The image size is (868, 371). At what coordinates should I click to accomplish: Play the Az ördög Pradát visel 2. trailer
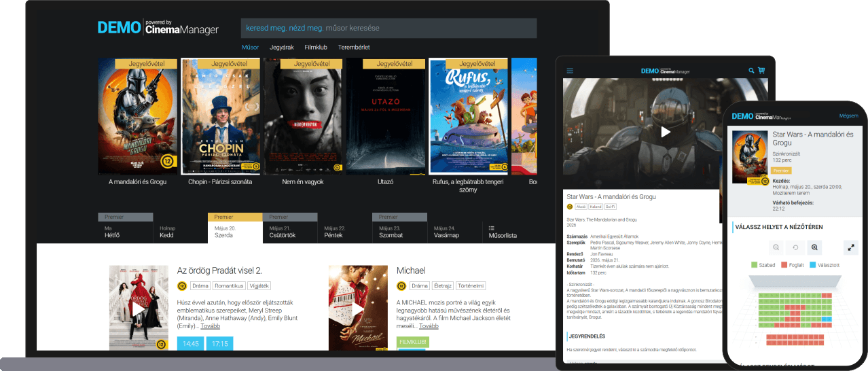click(139, 308)
